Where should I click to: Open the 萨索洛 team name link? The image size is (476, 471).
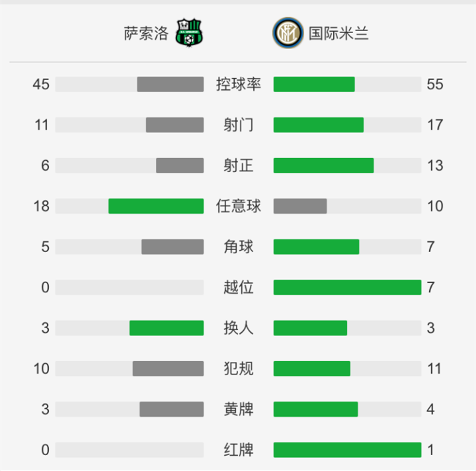pos(146,33)
